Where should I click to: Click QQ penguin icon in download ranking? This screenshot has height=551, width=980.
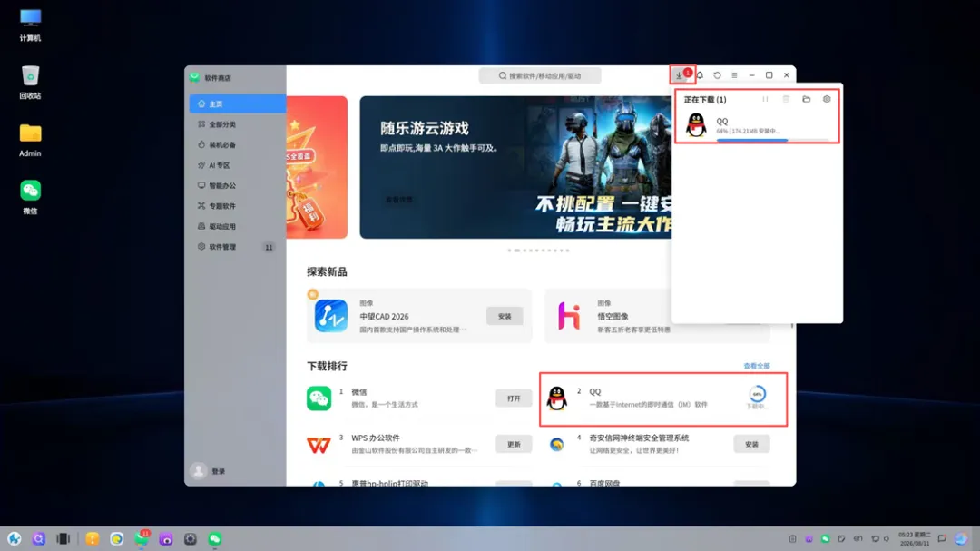pyautogui.click(x=557, y=398)
